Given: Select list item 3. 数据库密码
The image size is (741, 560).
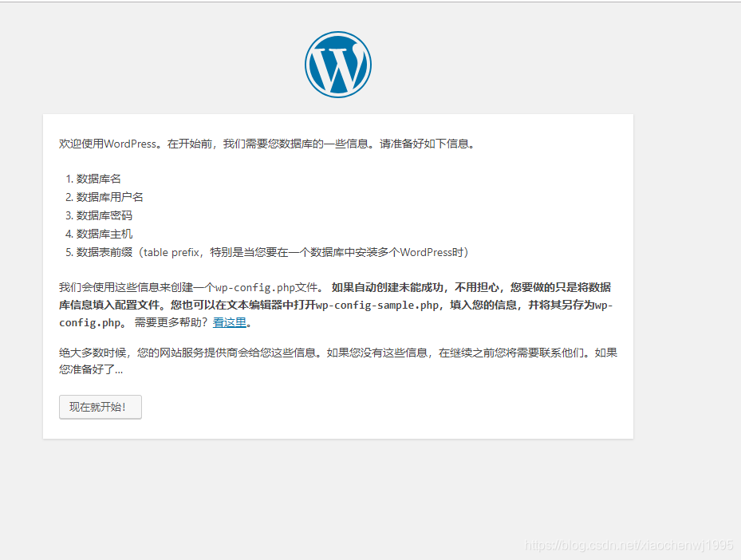Looking at the screenshot, I should 99,215.
